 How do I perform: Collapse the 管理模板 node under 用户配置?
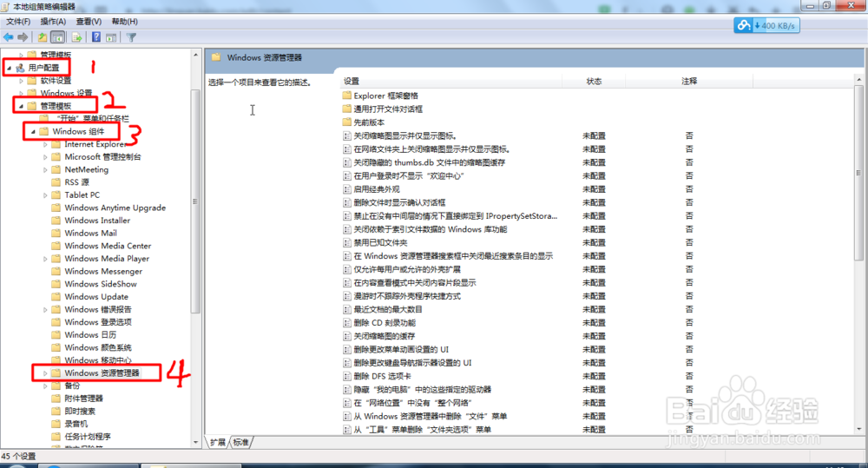click(x=21, y=106)
